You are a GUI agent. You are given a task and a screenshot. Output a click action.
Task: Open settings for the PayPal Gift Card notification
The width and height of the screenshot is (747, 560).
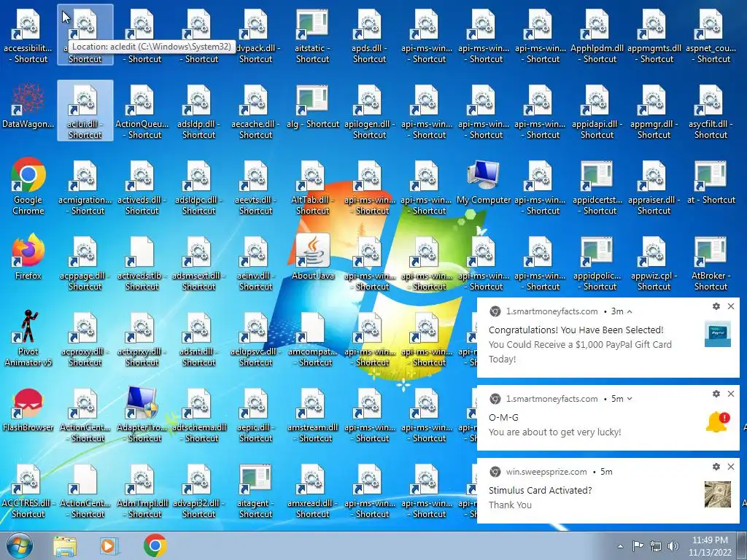716,306
